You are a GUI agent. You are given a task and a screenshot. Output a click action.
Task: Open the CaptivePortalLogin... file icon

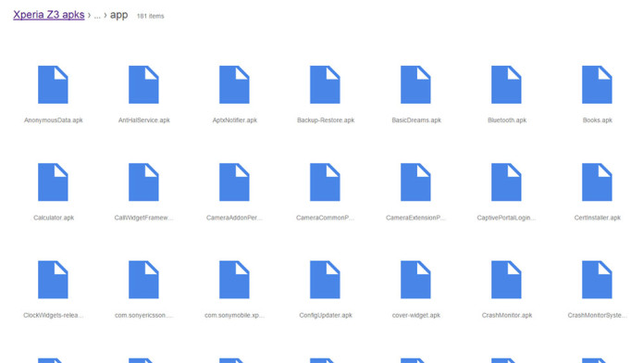coord(506,182)
